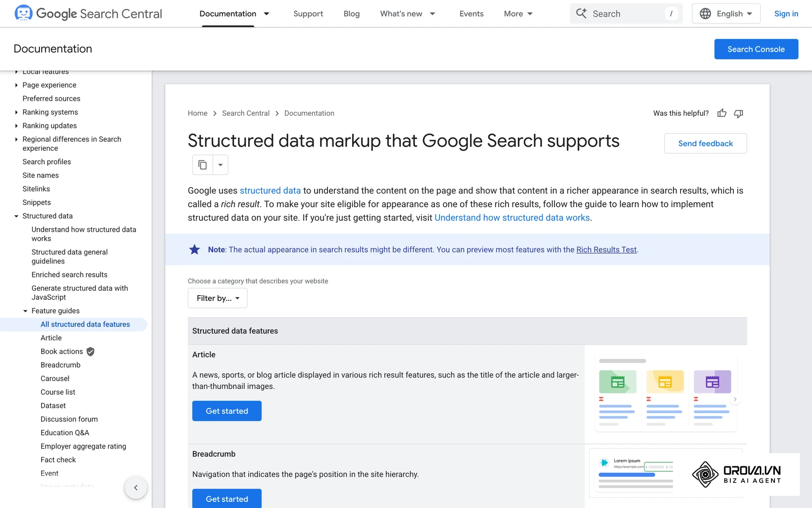Open the Events tab
Screen dimensions: 812x508
point(471,14)
